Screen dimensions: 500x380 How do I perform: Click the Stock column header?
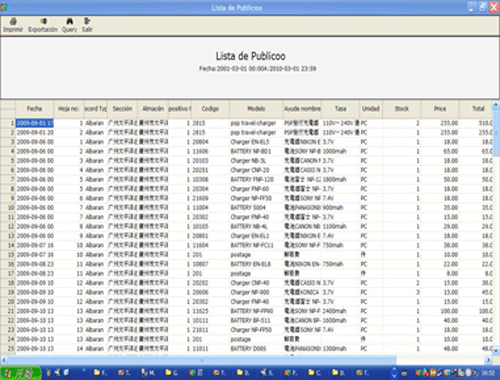click(x=402, y=109)
